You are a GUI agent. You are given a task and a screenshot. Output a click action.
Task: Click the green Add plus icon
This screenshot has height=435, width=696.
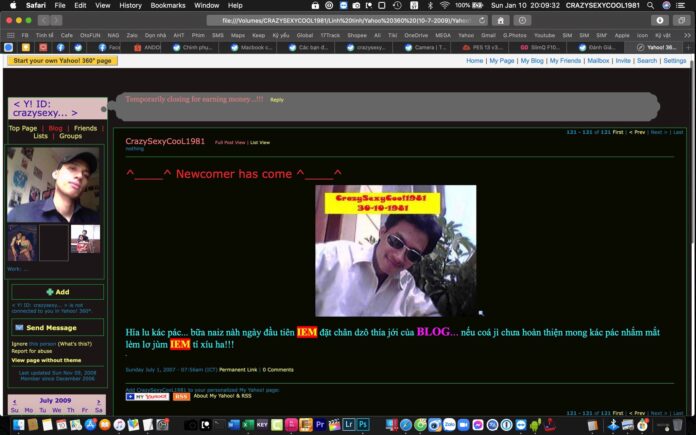pos(48,292)
